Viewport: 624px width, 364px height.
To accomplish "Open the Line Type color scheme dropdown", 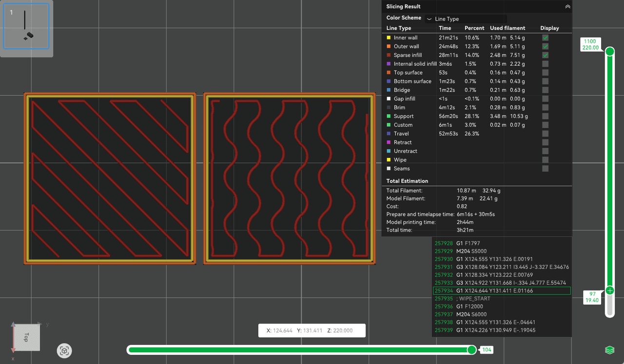I will (x=466, y=19).
